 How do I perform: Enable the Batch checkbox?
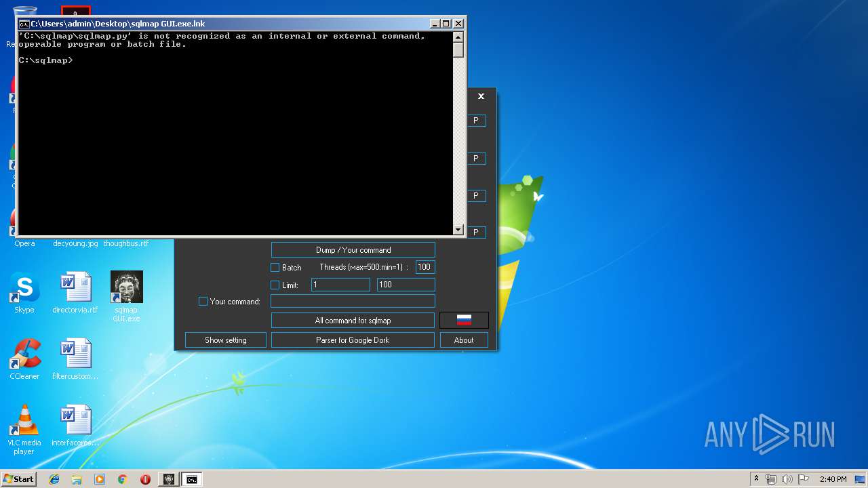tap(275, 267)
